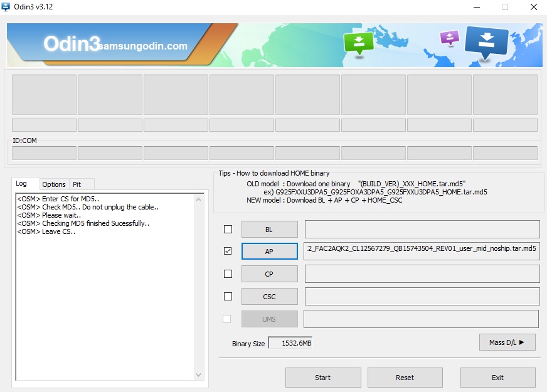Image resolution: width=547 pixels, height=392 pixels.
Task: Click the OLD model tip line
Action: point(356,184)
